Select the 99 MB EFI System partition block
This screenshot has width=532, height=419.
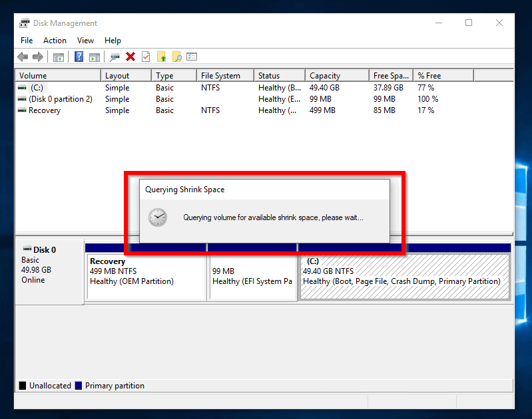coord(252,276)
